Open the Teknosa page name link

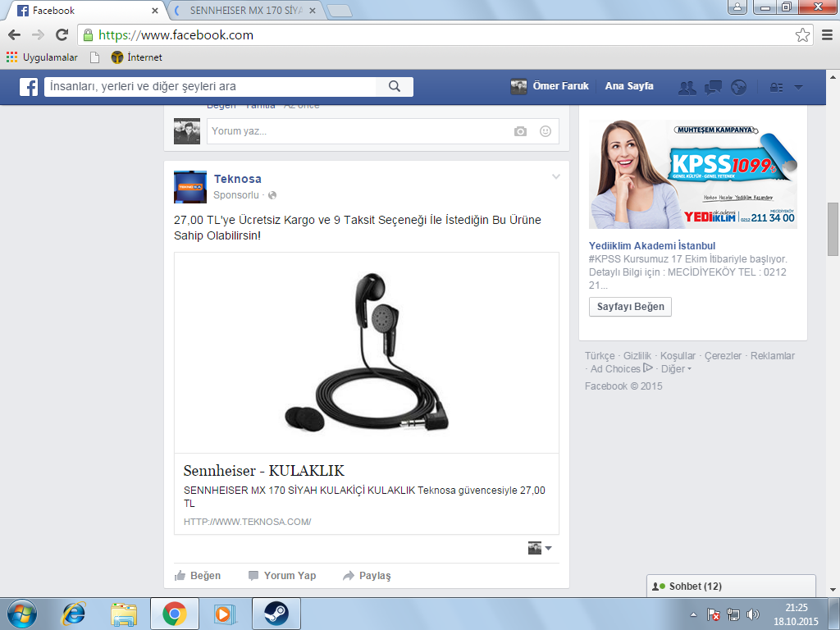point(238,179)
